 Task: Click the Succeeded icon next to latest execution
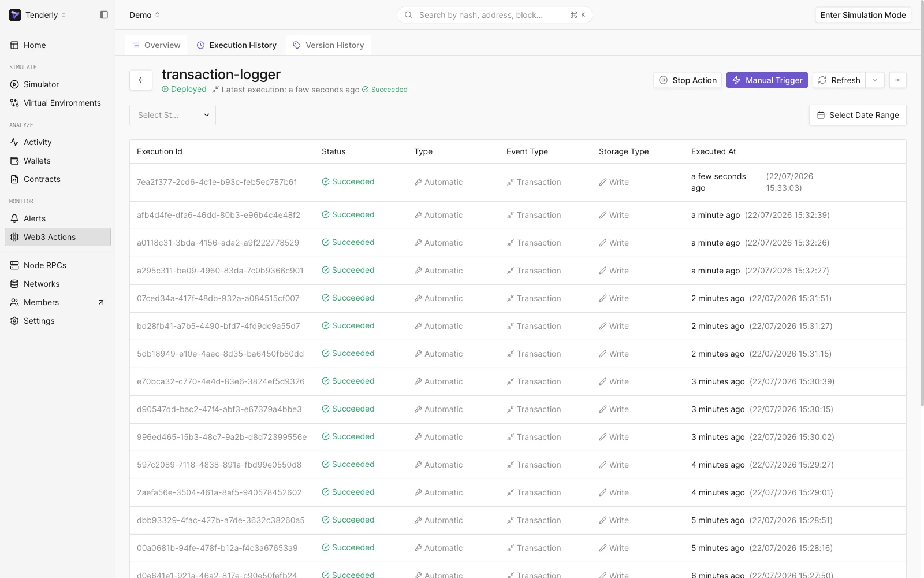tap(365, 90)
